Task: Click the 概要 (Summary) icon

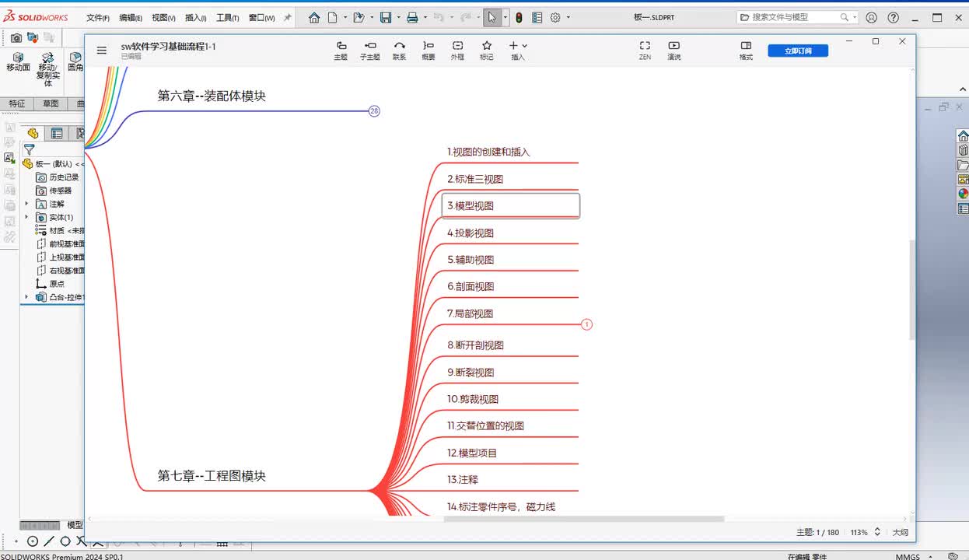Action: tap(429, 46)
